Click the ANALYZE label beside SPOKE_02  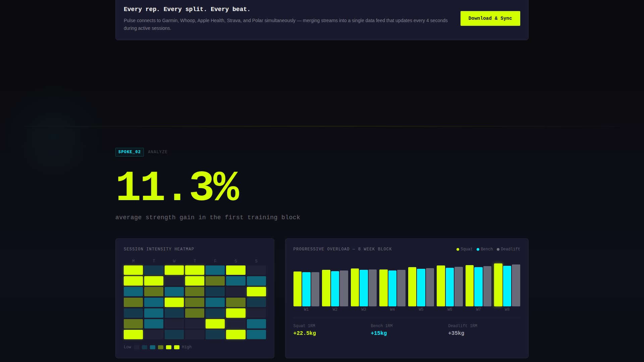pos(158,152)
